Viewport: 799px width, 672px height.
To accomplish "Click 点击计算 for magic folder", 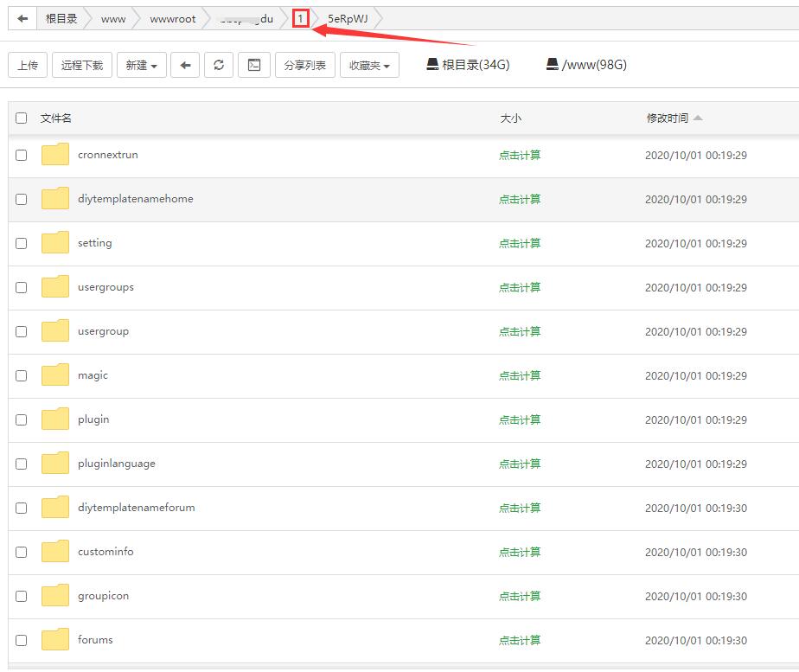I will click(x=520, y=376).
